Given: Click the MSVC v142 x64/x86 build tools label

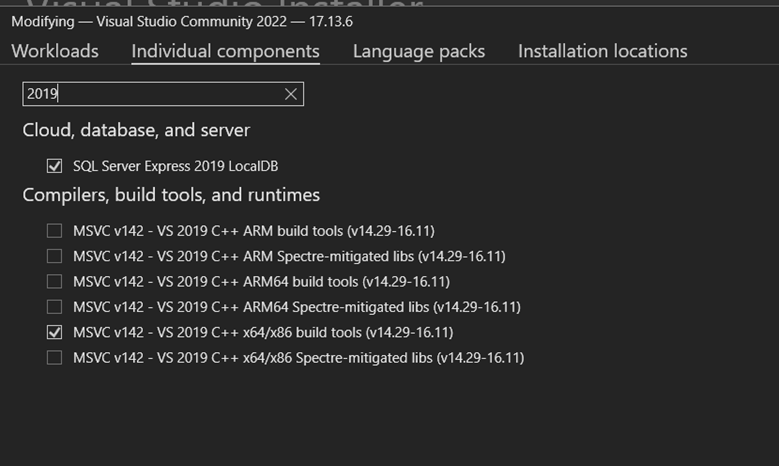Looking at the screenshot, I should [263, 332].
